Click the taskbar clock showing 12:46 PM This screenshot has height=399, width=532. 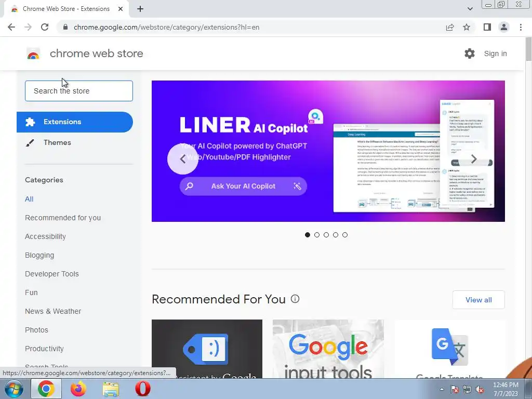(x=506, y=389)
